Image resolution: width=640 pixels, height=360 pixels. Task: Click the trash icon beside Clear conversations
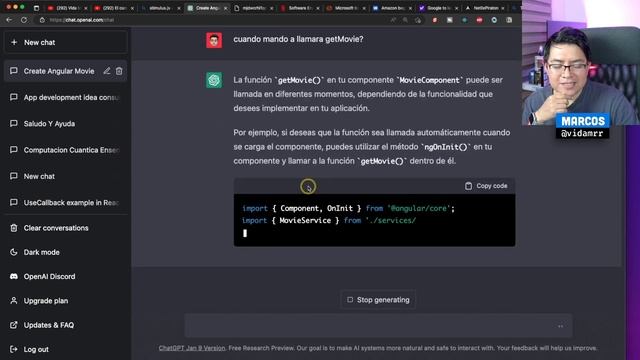tap(13, 228)
